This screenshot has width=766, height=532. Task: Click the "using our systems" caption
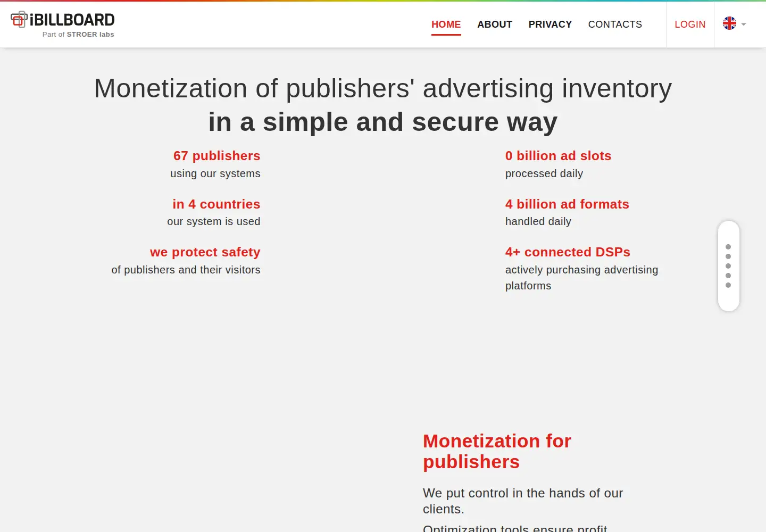coord(215,173)
